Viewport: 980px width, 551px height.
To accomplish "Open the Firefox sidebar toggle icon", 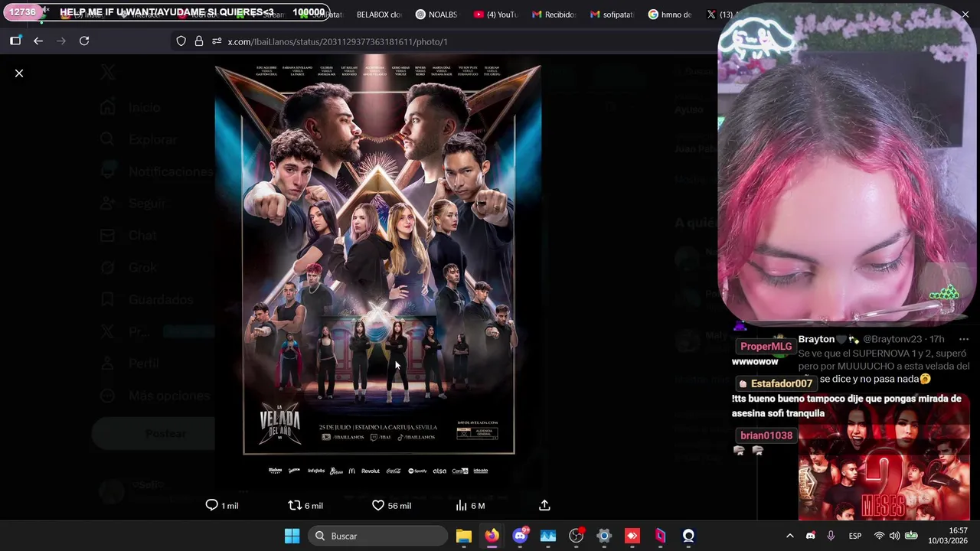I will coord(15,41).
